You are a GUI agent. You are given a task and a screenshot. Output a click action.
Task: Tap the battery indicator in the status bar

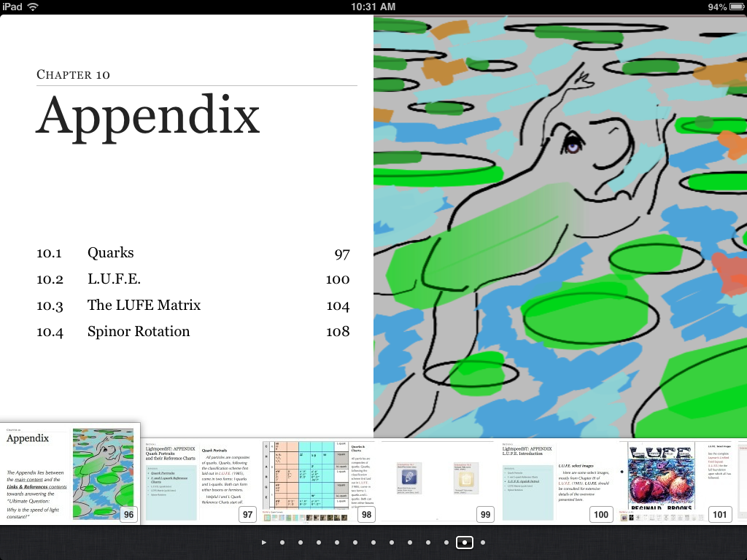pyautogui.click(x=736, y=7)
